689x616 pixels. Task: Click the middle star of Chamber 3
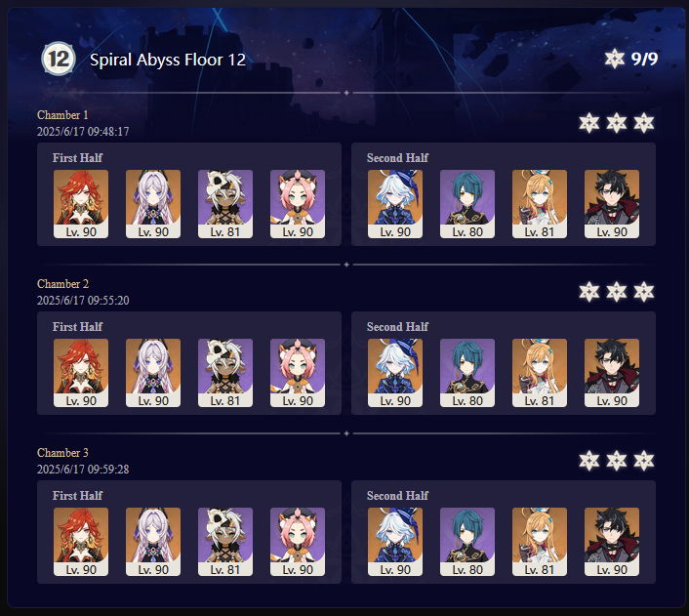[x=617, y=461]
